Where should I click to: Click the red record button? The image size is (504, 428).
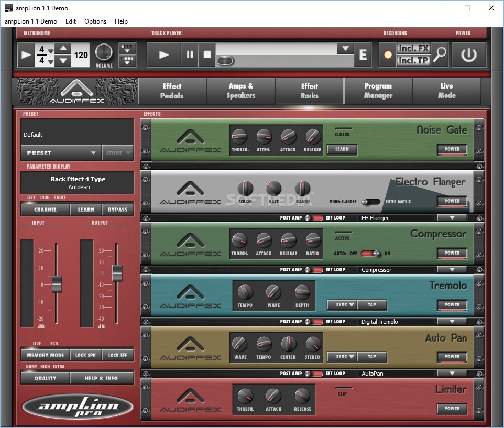[x=388, y=55]
